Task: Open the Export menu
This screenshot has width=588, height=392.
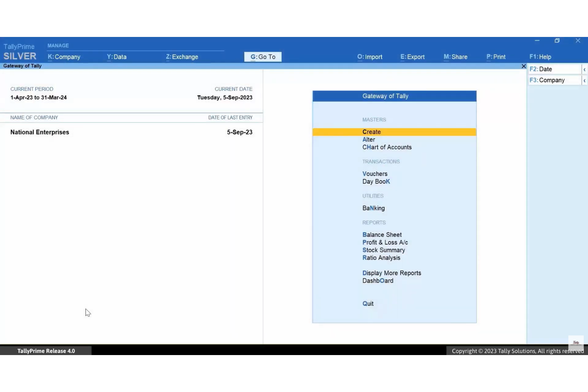Action: 412,57
